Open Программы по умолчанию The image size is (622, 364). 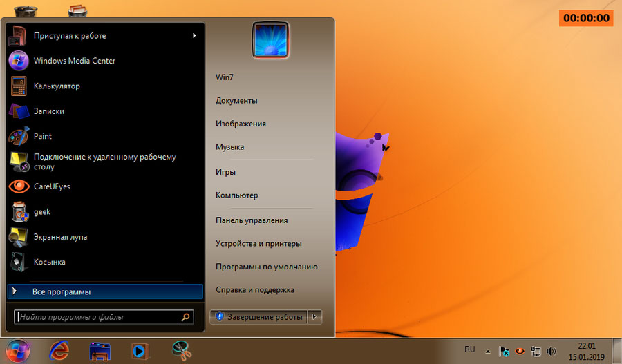[267, 267]
